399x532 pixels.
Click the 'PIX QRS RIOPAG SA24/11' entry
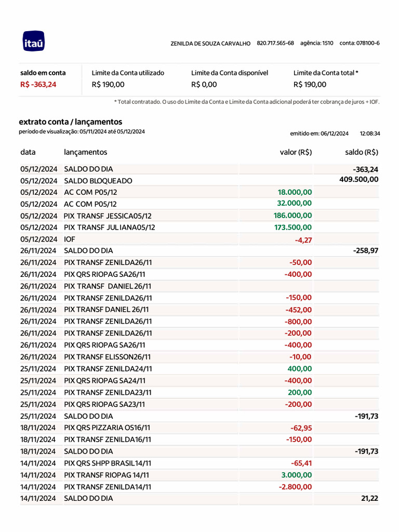click(x=105, y=381)
